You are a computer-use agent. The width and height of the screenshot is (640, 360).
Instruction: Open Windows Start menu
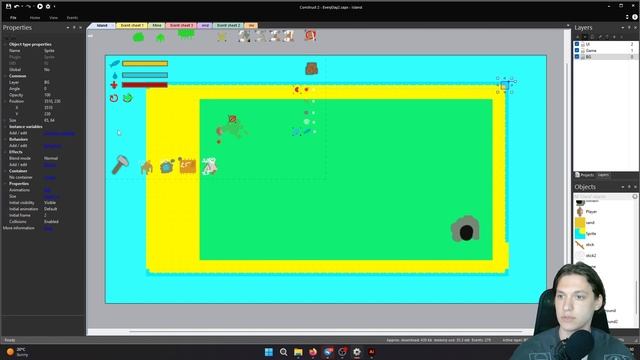click(x=269, y=352)
